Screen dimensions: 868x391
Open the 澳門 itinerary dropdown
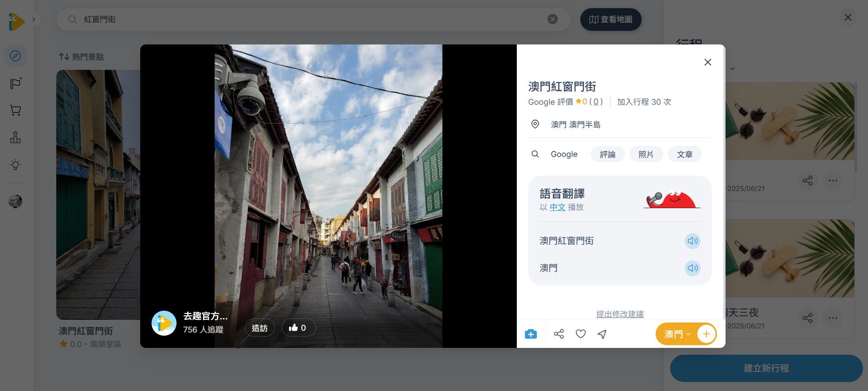677,334
